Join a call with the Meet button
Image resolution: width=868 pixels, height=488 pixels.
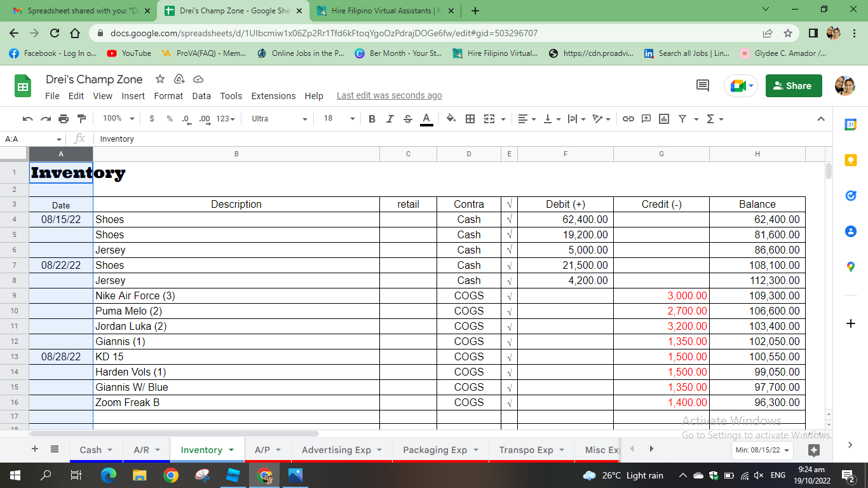[741, 86]
